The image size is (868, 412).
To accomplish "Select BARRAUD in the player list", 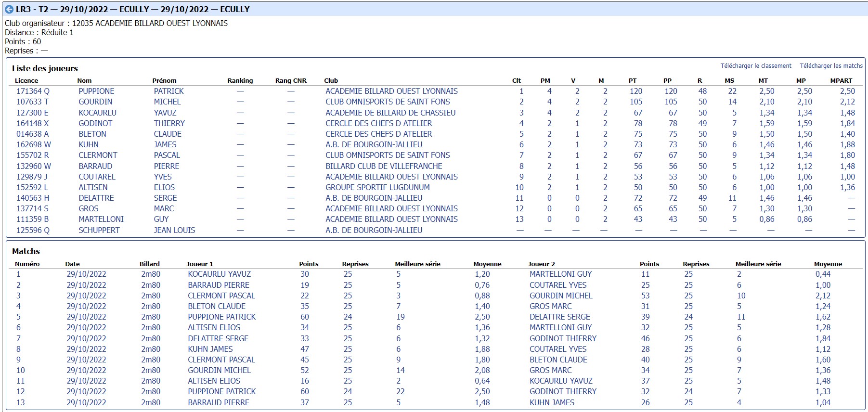I will pos(95,166).
